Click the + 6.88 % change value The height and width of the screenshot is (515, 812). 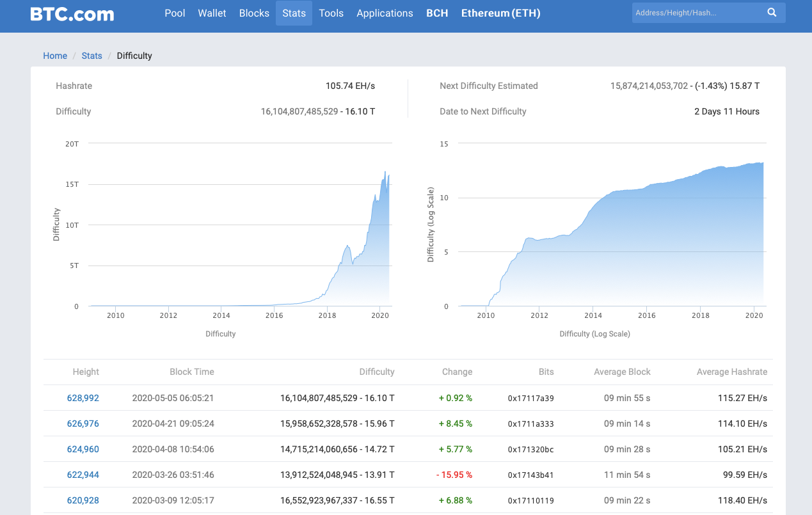(x=456, y=500)
